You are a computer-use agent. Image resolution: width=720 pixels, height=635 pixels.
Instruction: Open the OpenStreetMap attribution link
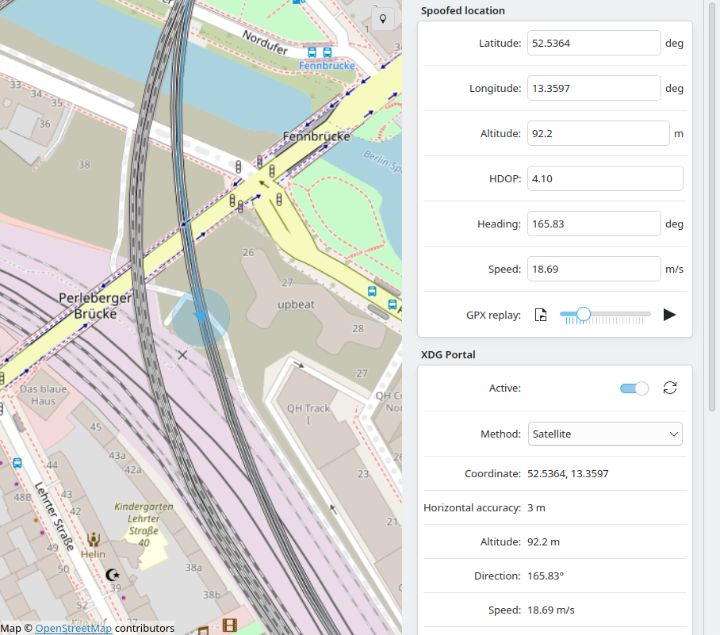[73, 628]
